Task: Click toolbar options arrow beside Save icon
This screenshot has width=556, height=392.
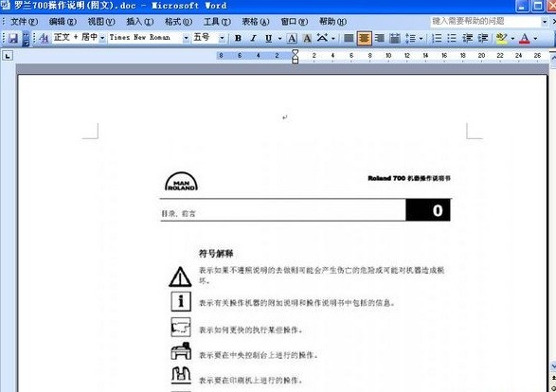Action: coord(26,38)
